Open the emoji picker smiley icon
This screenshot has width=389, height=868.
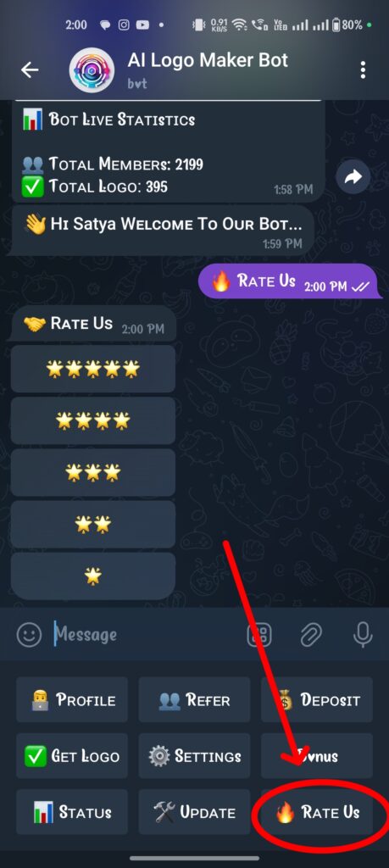point(30,635)
